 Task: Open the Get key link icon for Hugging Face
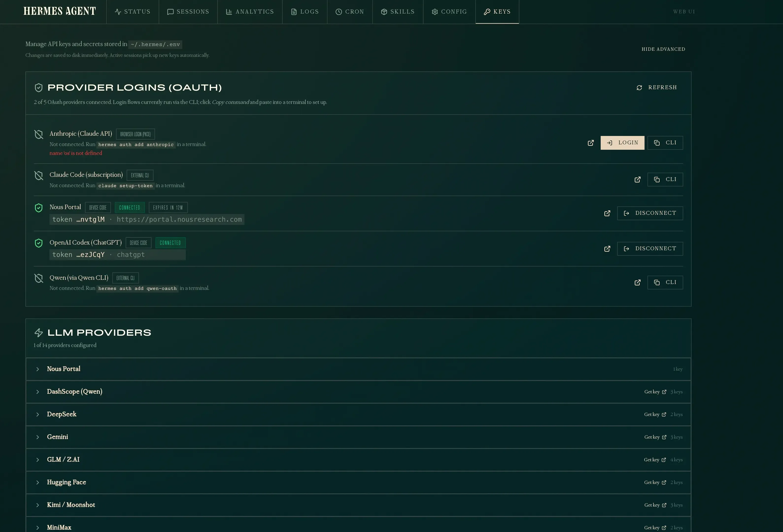[664, 482]
